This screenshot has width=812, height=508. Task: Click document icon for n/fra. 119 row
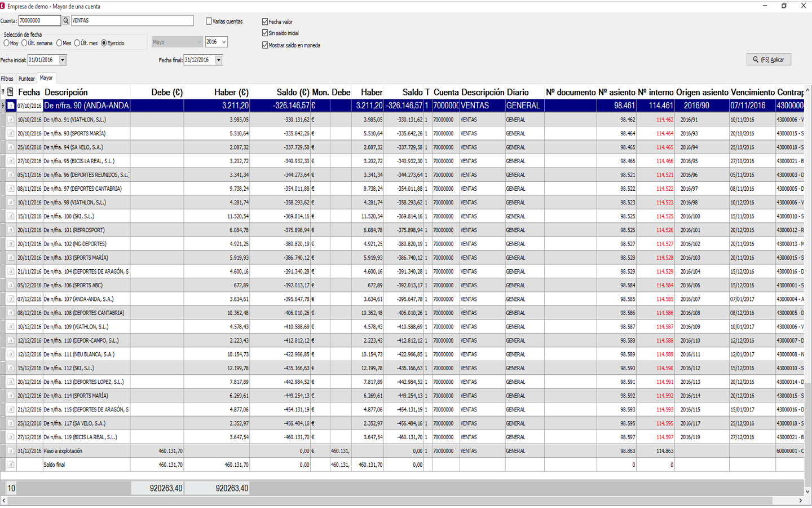tap(10, 437)
